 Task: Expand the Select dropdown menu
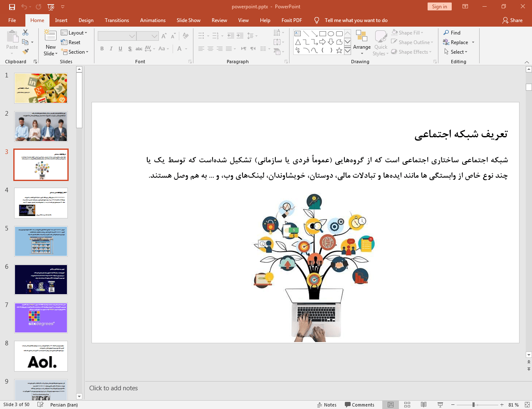point(456,52)
